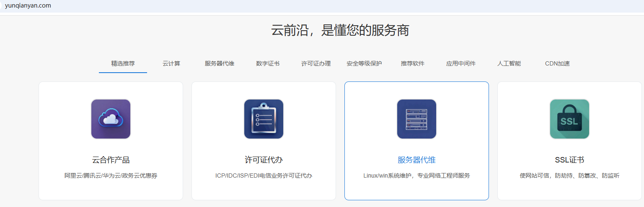Click the clipboard checklist icon for 许可证代办
644x207 pixels.
[x=264, y=119]
